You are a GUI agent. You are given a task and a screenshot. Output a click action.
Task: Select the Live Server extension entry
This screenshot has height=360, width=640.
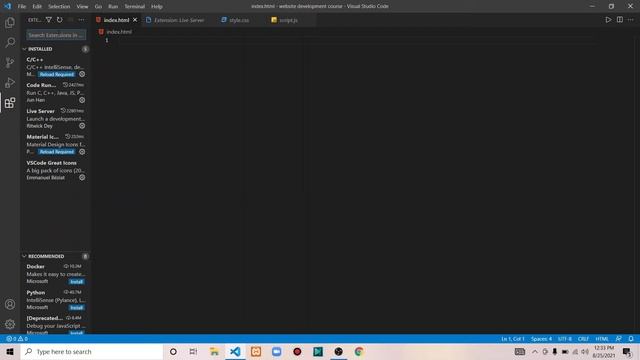[56, 118]
